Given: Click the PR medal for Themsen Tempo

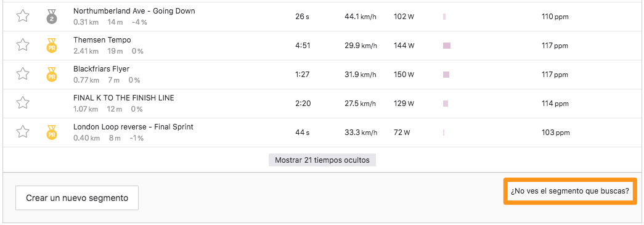Looking at the screenshot, I should [52, 45].
